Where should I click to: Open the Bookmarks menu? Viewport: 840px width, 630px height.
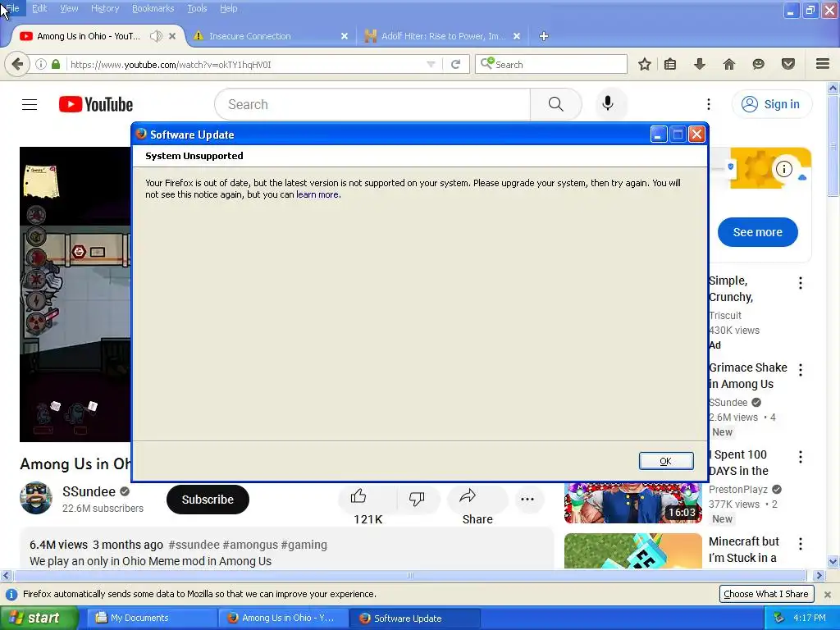[153, 8]
